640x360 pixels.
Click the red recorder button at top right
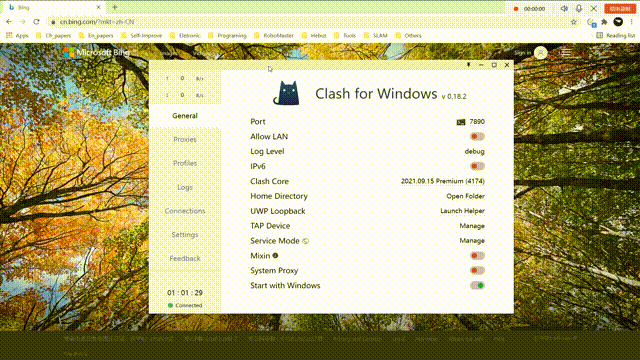620,9
